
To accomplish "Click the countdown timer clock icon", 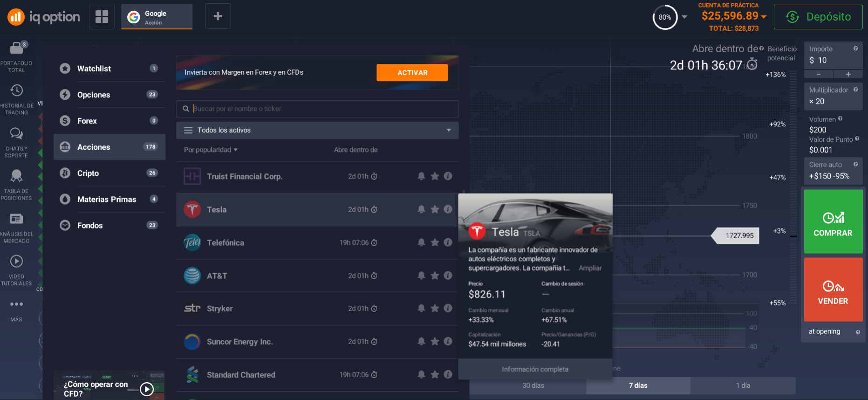I will tap(752, 64).
